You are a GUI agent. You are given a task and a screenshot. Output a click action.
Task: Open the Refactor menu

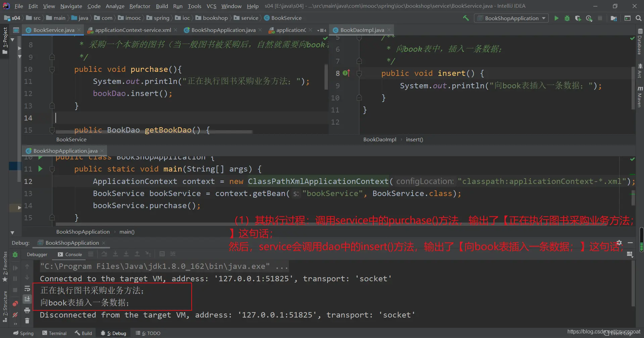[140, 6]
